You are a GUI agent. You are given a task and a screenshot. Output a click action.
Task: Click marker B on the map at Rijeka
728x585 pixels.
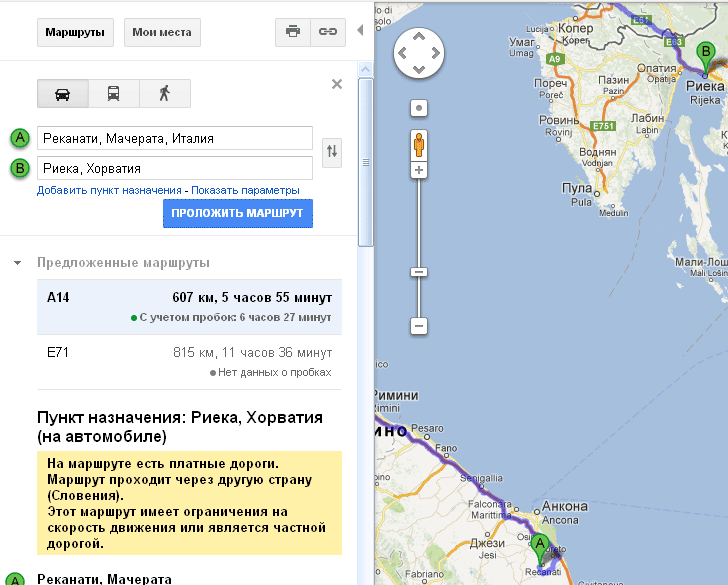tap(706, 58)
